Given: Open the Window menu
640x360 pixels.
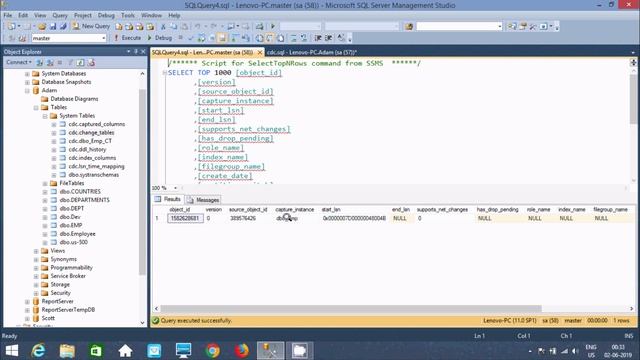Looking at the screenshot, I should tap(151, 16).
